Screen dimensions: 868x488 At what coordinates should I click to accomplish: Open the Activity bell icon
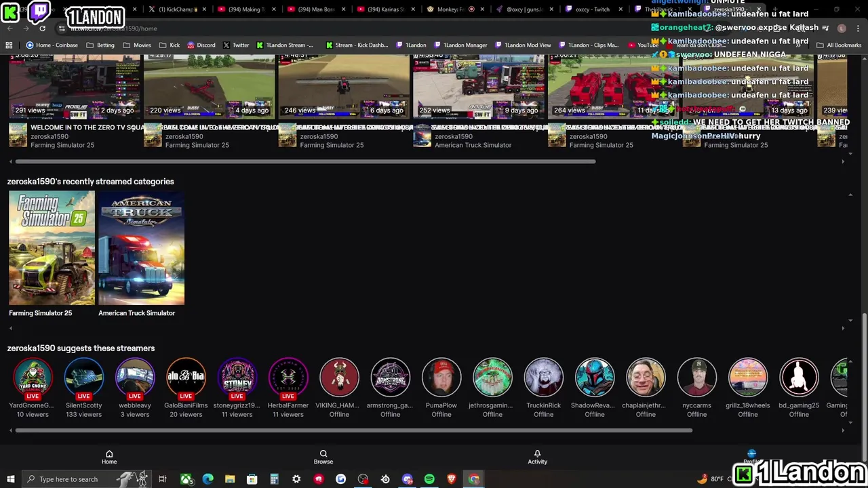point(537,457)
